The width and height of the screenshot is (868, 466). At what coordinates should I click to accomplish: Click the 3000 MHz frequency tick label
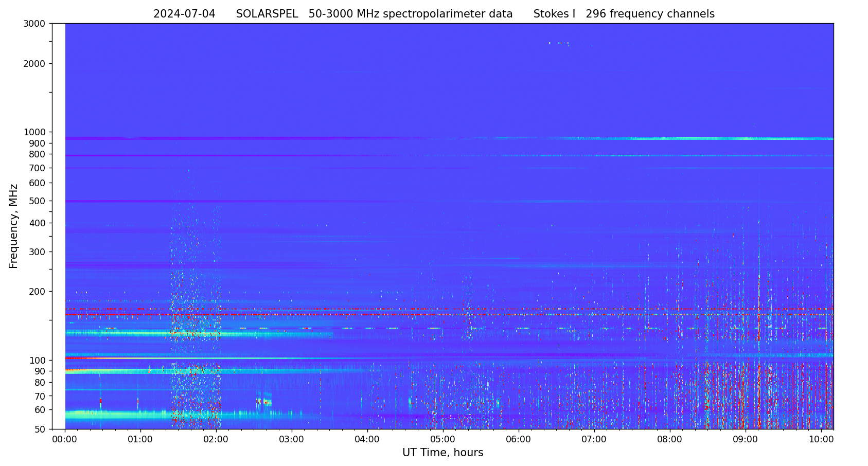coord(34,24)
